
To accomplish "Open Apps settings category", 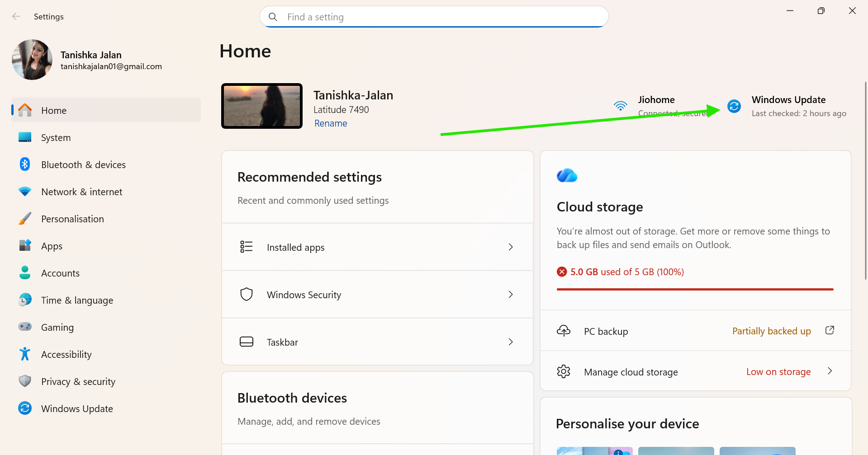I will [106, 246].
